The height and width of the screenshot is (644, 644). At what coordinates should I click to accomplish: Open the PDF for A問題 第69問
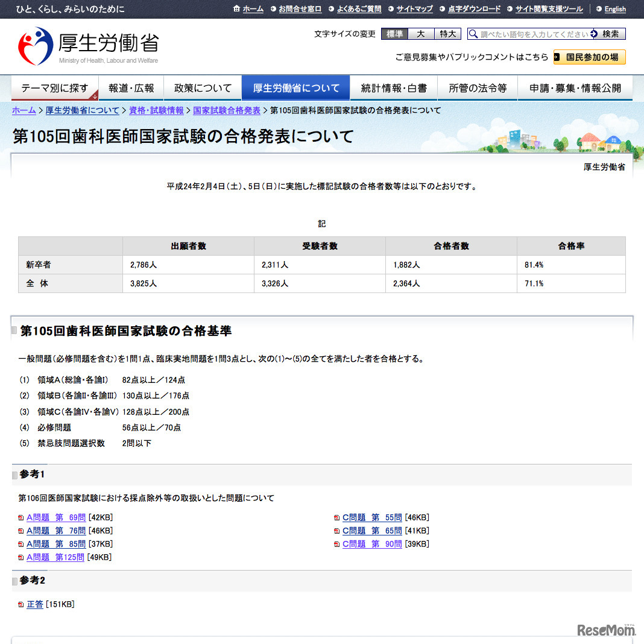click(54, 517)
